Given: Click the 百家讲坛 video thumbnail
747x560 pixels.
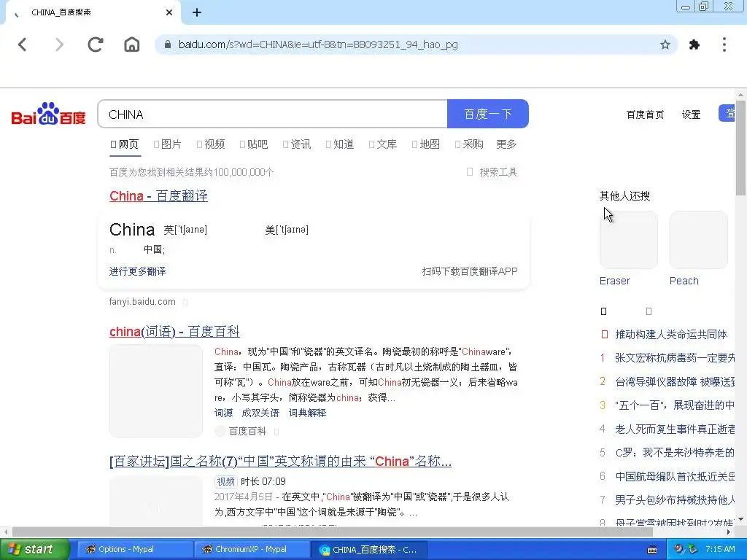Looking at the screenshot, I should [156, 500].
